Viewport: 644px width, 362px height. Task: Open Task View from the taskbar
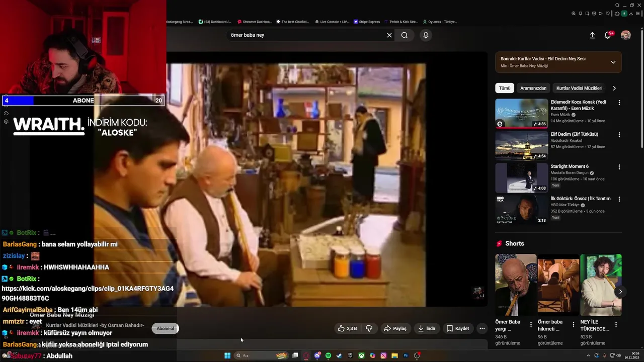coord(295,355)
